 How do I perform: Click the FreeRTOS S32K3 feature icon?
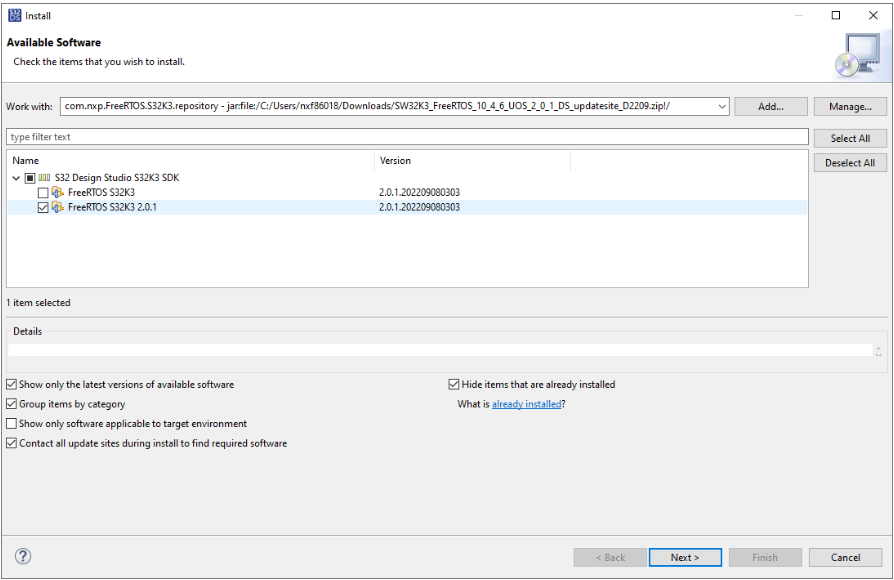pyautogui.click(x=58, y=192)
